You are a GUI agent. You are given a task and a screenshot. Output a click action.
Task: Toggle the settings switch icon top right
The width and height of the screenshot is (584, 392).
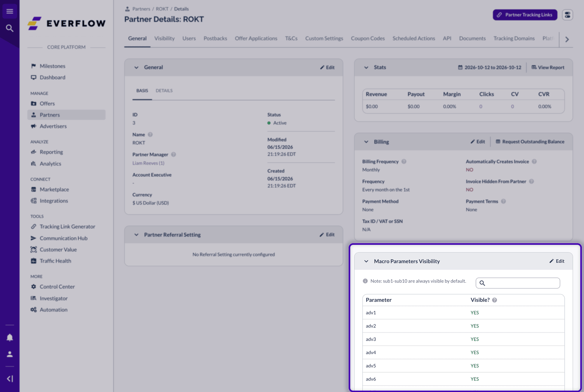click(567, 15)
